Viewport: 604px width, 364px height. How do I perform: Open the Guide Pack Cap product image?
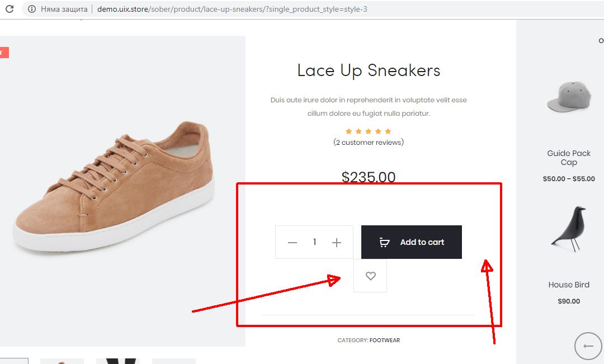coord(569,97)
